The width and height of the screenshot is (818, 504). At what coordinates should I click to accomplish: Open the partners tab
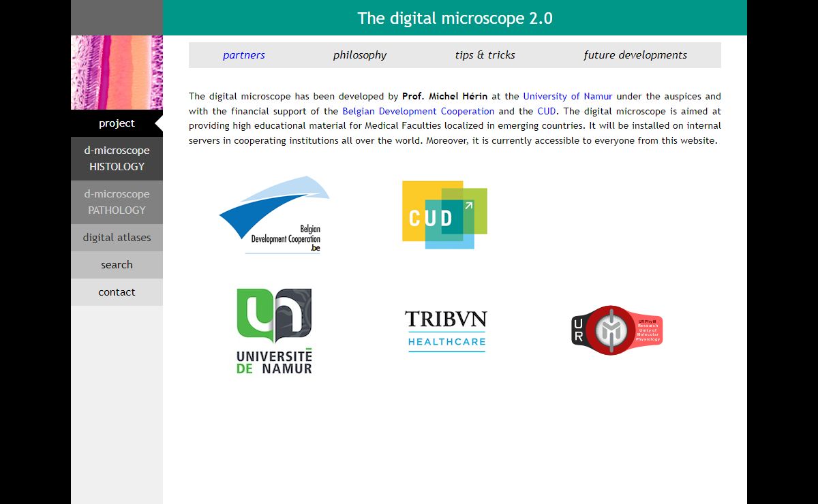coord(243,55)
